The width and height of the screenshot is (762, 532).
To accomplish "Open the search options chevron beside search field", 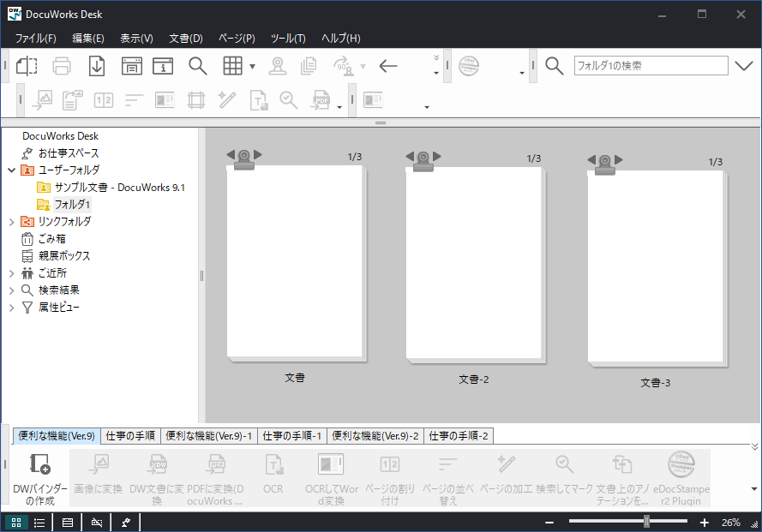I will click(743, 66).
